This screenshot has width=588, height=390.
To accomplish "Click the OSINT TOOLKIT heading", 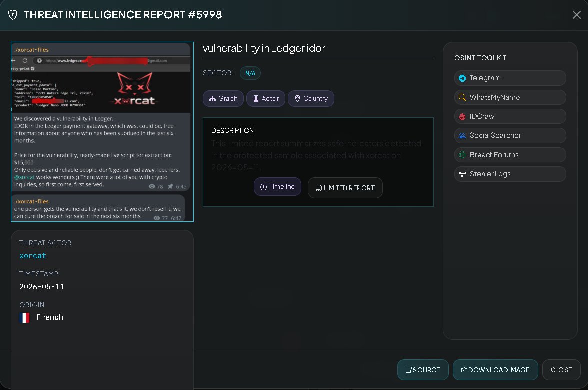I will pos(480,58).
